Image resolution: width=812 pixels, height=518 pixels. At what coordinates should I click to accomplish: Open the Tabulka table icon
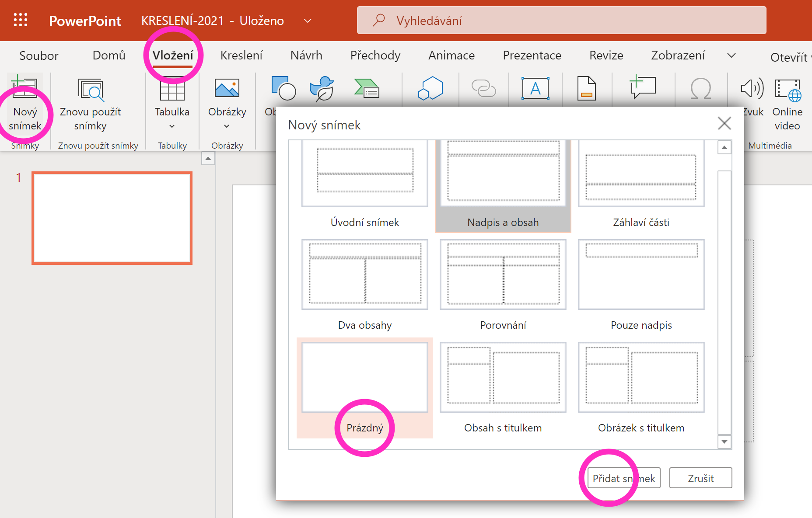click(x=172, y=90)
